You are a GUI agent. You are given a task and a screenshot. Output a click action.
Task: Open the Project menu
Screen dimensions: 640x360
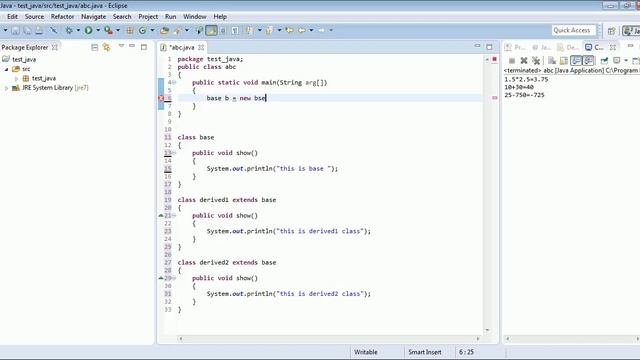click(148, 17)
